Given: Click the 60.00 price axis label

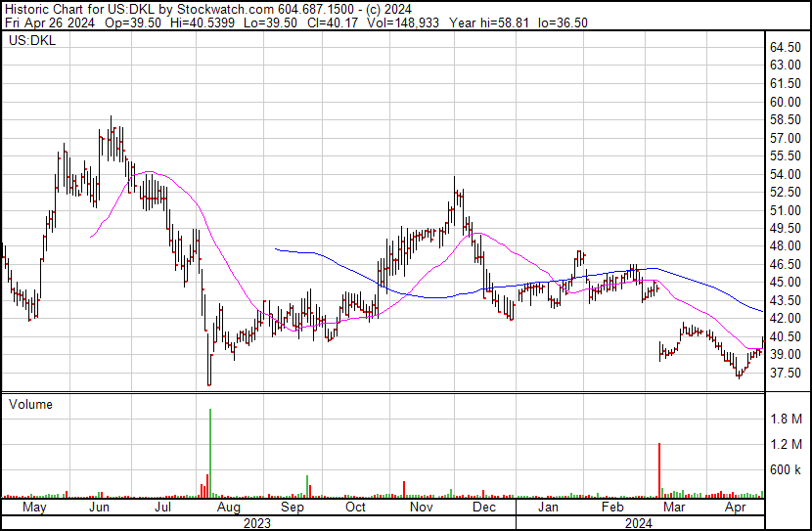Looking at the screenshot, I should tap(786, 102).
